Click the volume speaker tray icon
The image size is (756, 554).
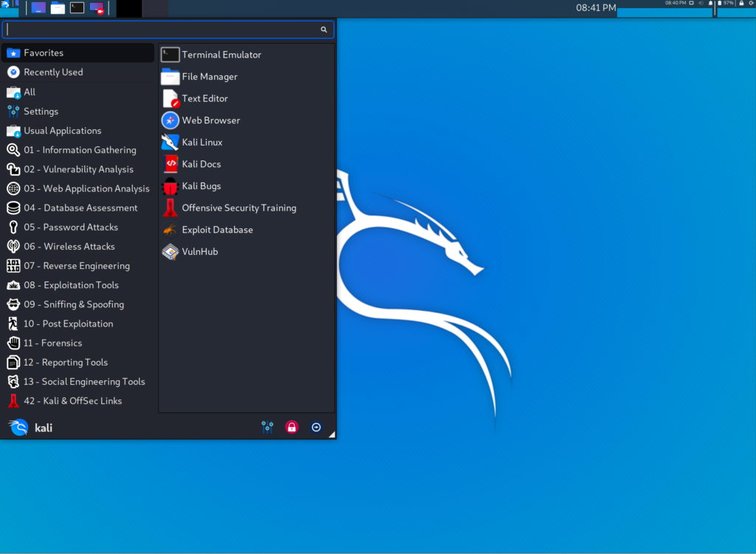point(701,3)
